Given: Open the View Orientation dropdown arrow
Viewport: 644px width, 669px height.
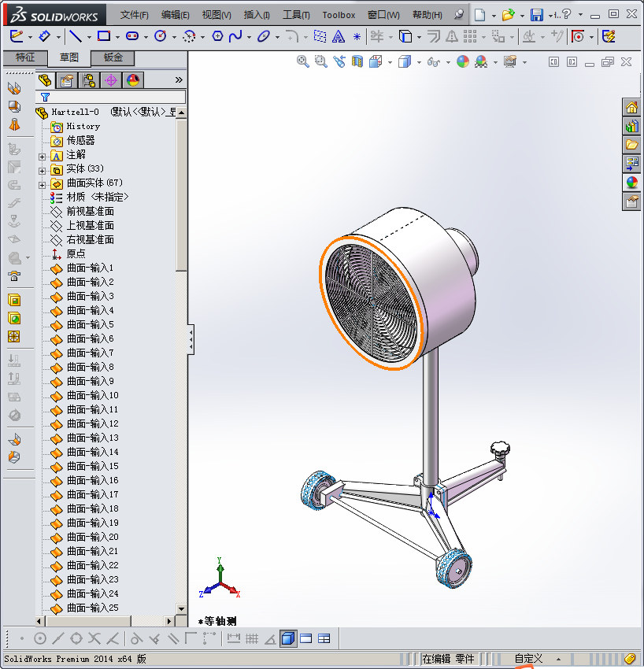Looking at the screenshot, I should click(390, 62).
